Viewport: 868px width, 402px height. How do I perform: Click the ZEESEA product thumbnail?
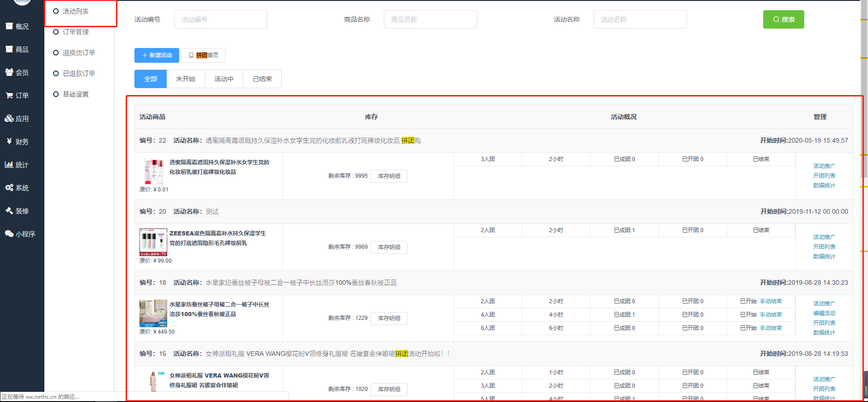tap(153, 242)
